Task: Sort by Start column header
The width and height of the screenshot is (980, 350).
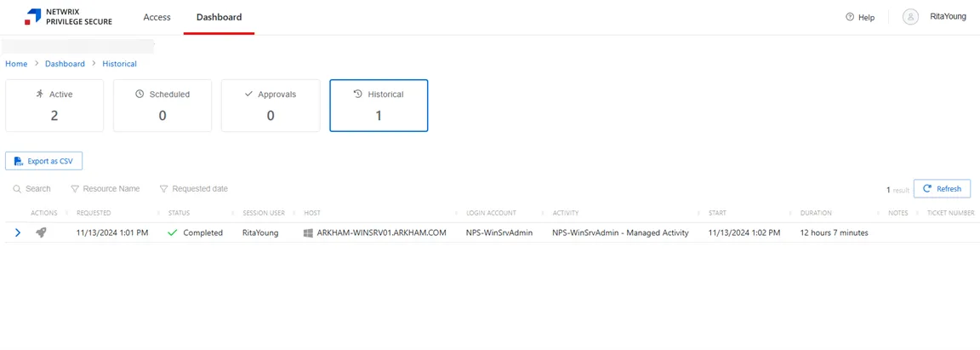Action: [717, 214]
